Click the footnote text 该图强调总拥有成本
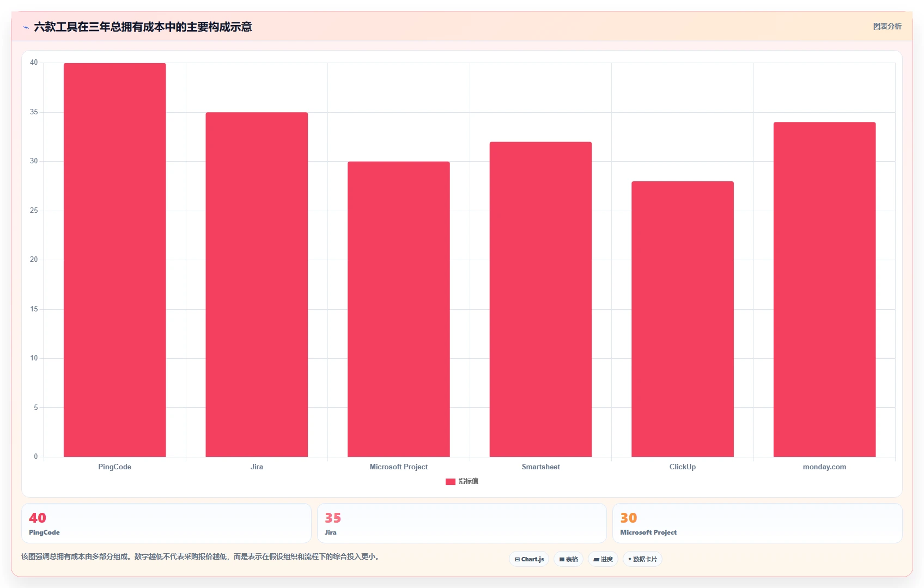The image size is (924, 588). click(200, 556)
